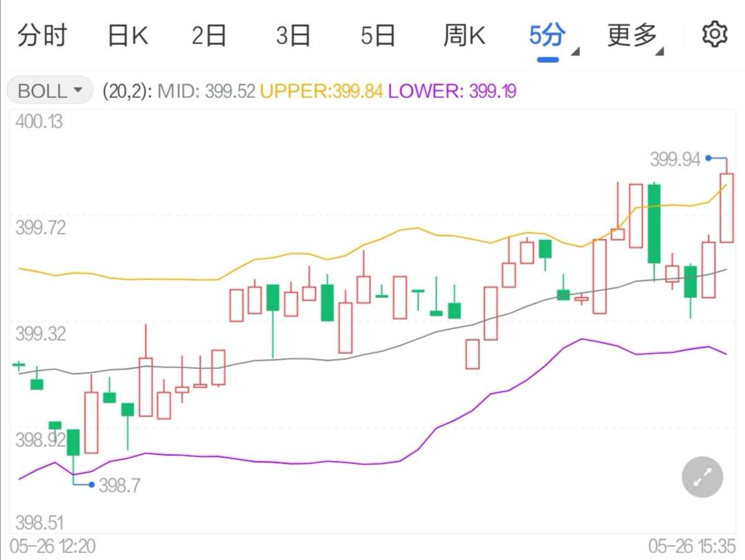Select the 3日 chart tab

pos(293,36)
